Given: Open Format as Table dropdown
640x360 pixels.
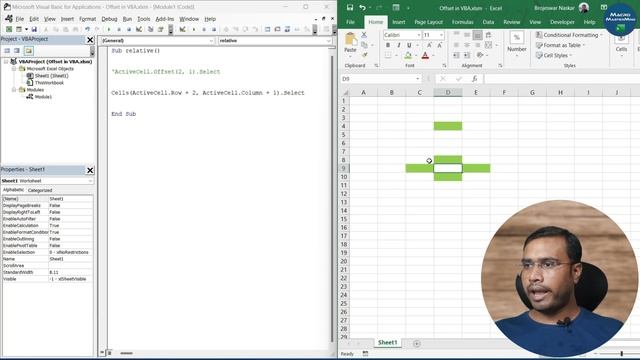Looking at the screenshot, I should (x=560, y=45).
